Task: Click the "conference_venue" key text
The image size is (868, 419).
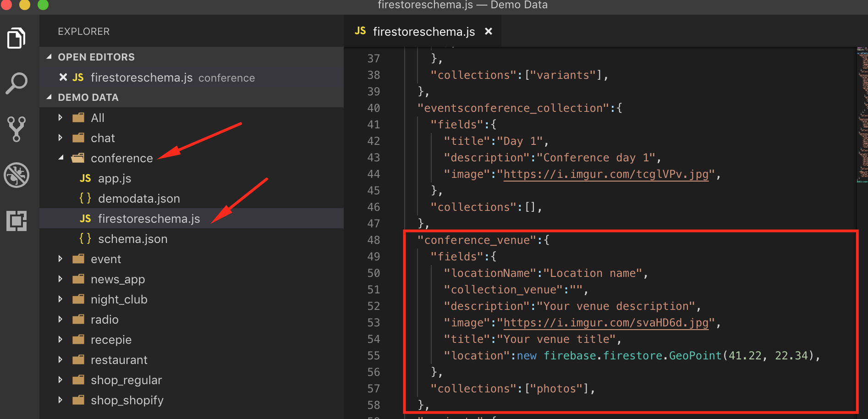Action: coord(477,240)
